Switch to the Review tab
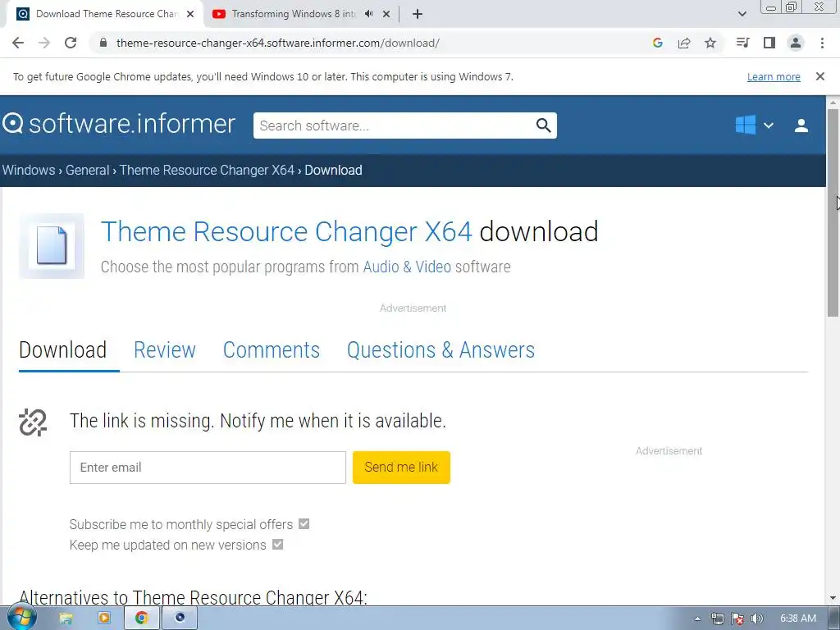Screen dimensions: 840x630 click(164, 349)
